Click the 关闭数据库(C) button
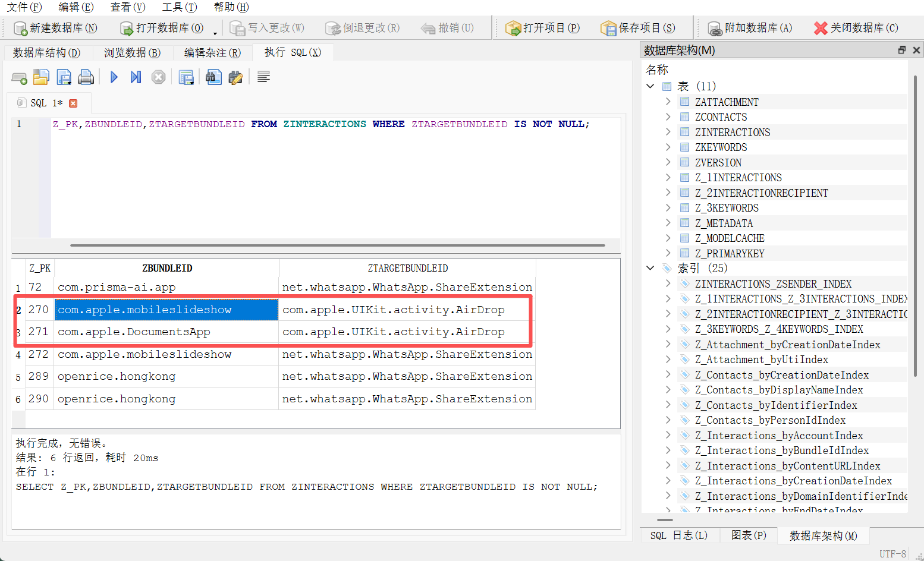Screen dimensions: 924x561 point(856,28)
